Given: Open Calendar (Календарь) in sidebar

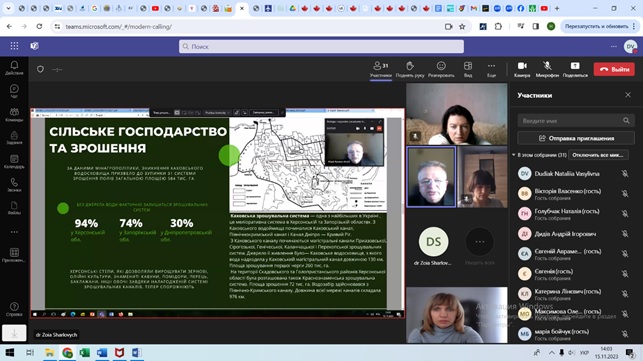Looking at the screenshot, I should [x=14, y=162].
